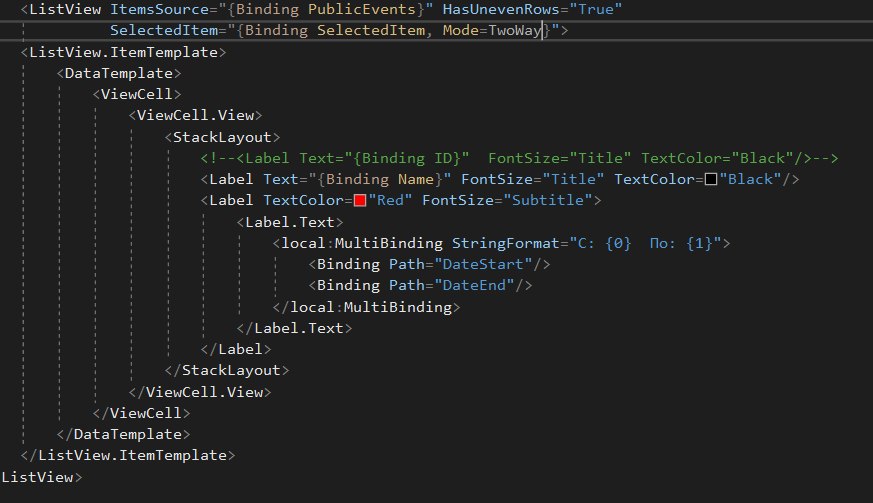Click the opening ListView.ItemTemplate tag

(124, 52)
